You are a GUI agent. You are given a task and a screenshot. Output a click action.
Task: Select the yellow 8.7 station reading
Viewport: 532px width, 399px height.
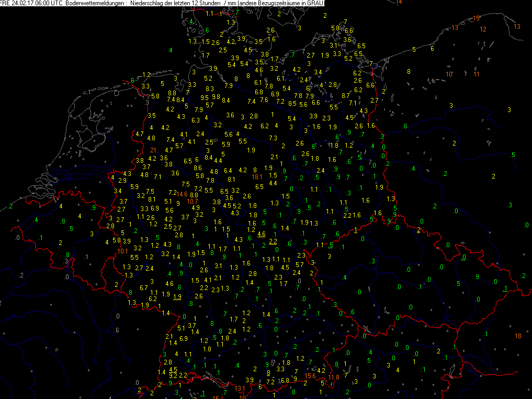(345, 96)
